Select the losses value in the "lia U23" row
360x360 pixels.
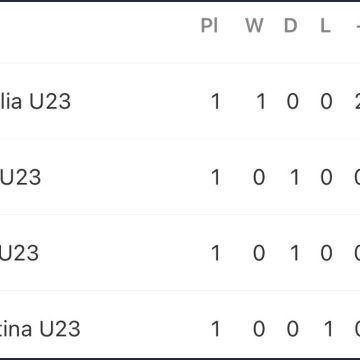tap(326, 101)
